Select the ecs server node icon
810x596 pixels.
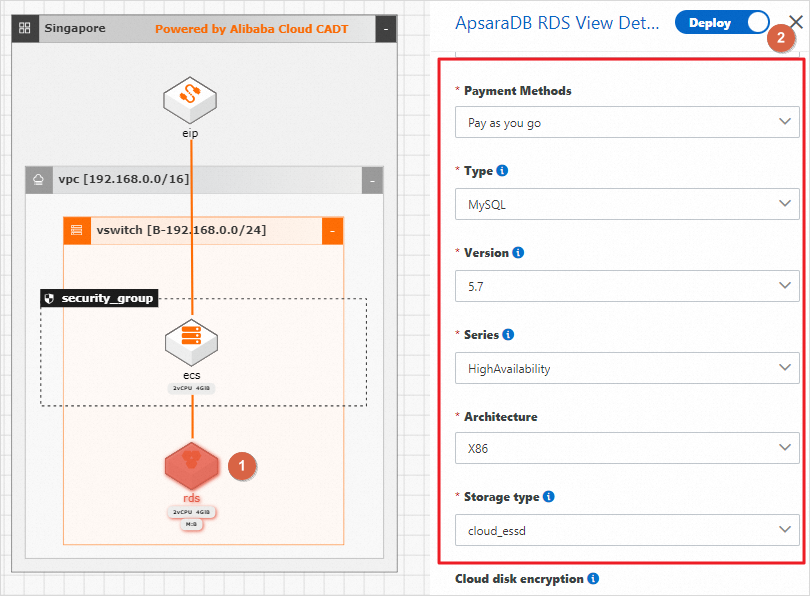192,343
